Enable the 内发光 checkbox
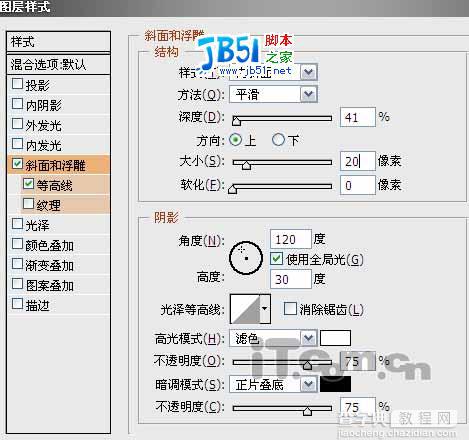Image resolution: width=469 pixels, height=440 pixels. point(17,144)
